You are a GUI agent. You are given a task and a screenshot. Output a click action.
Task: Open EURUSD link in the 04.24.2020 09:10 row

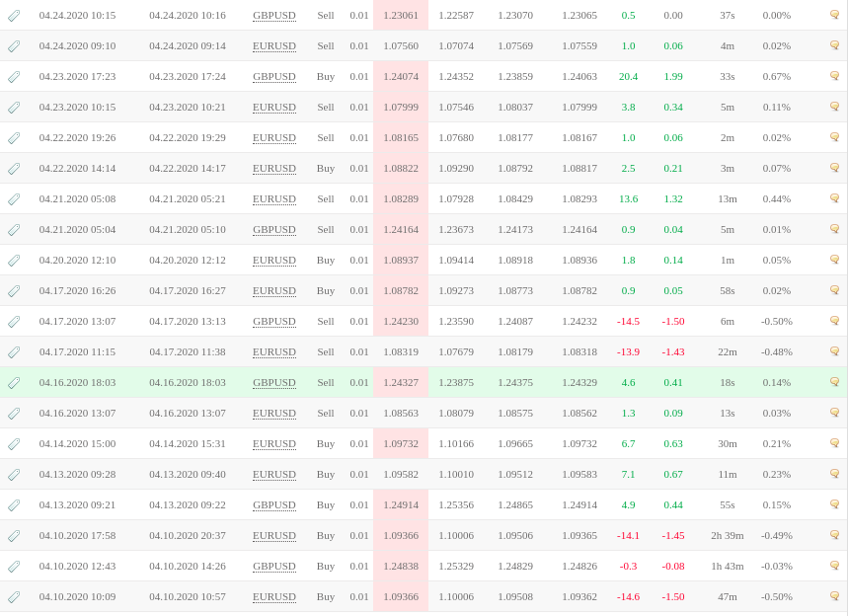pos(274,46)
